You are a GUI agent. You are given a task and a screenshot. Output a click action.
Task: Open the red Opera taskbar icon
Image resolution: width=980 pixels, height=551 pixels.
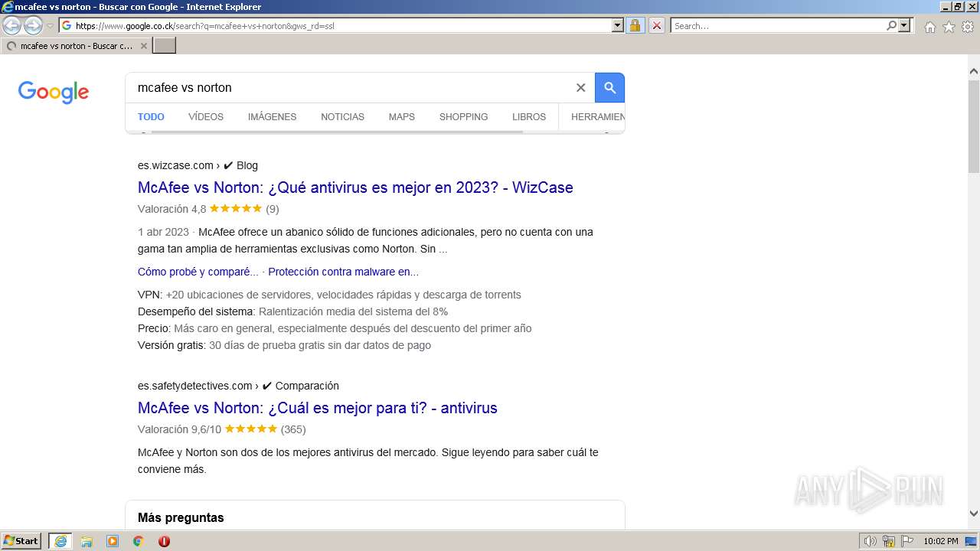click(164, 541)
